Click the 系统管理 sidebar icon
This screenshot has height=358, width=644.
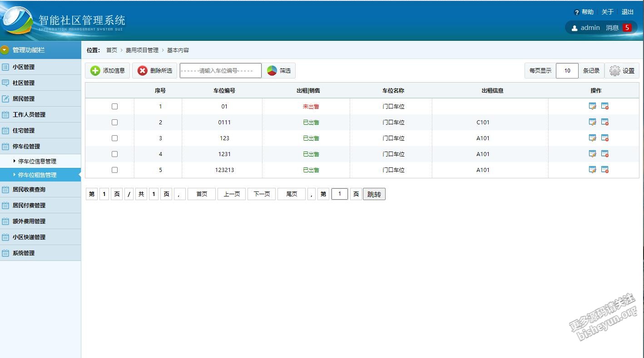point(5,253)
